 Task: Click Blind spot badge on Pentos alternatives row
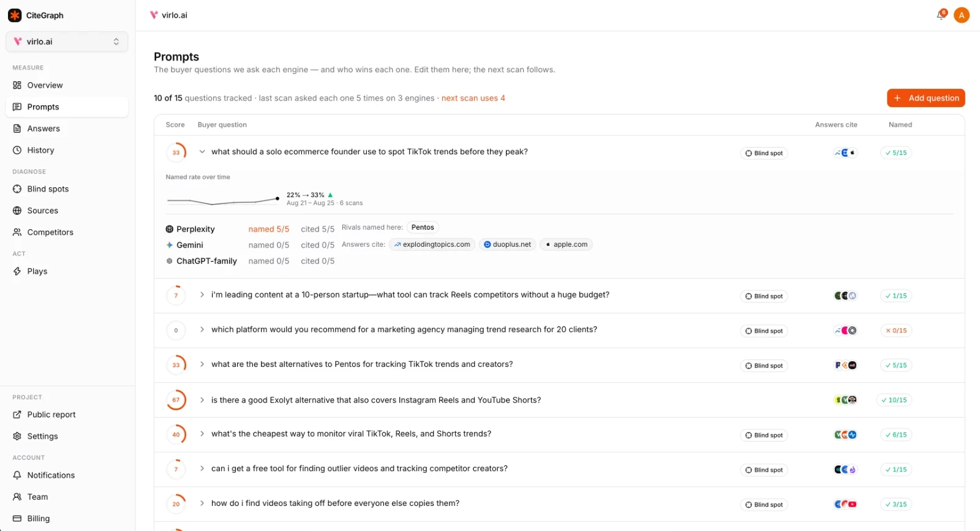[x=764, y=366]
